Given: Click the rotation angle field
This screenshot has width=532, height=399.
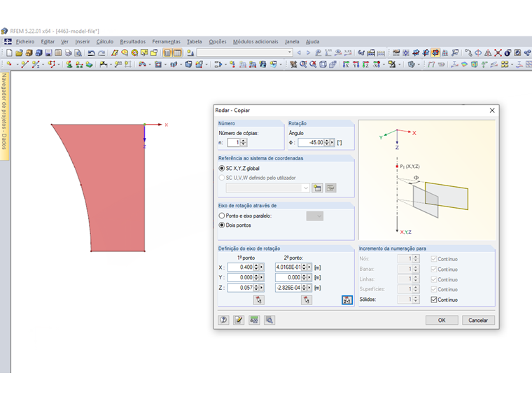Looking at the screenshot, I should click(311, 143).
